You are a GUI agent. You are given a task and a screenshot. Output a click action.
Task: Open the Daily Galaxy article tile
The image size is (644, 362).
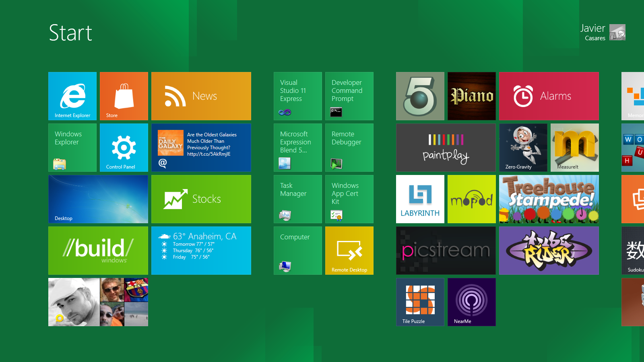201,148
